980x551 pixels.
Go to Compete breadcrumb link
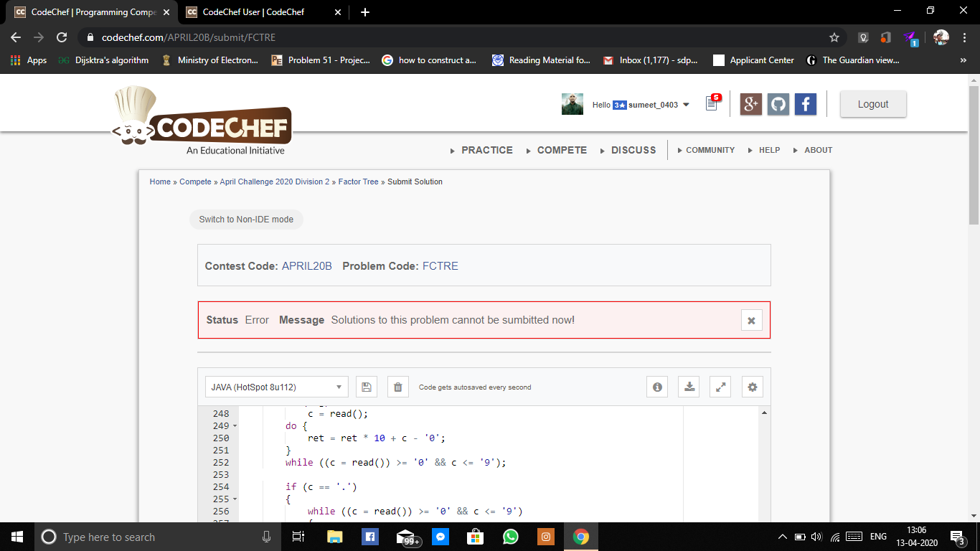(195, 182)
